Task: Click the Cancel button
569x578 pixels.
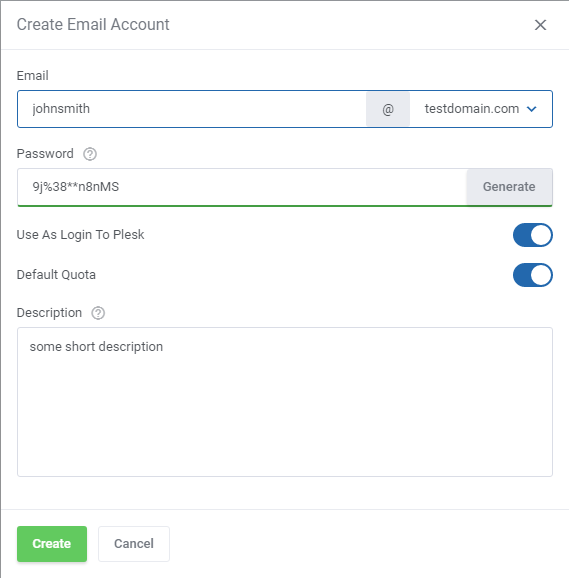Action: [134, 544]
